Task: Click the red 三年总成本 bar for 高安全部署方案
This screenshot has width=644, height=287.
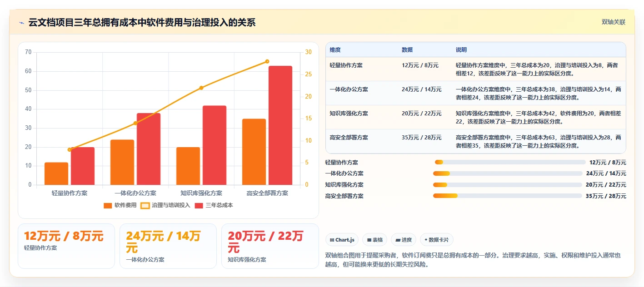Action: [x=280, y=125]
